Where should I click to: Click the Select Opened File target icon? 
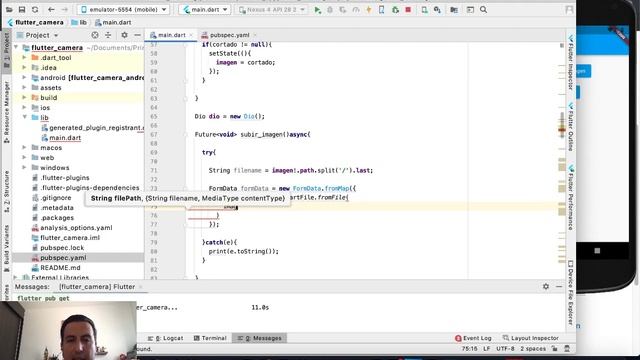coord(95,35)
